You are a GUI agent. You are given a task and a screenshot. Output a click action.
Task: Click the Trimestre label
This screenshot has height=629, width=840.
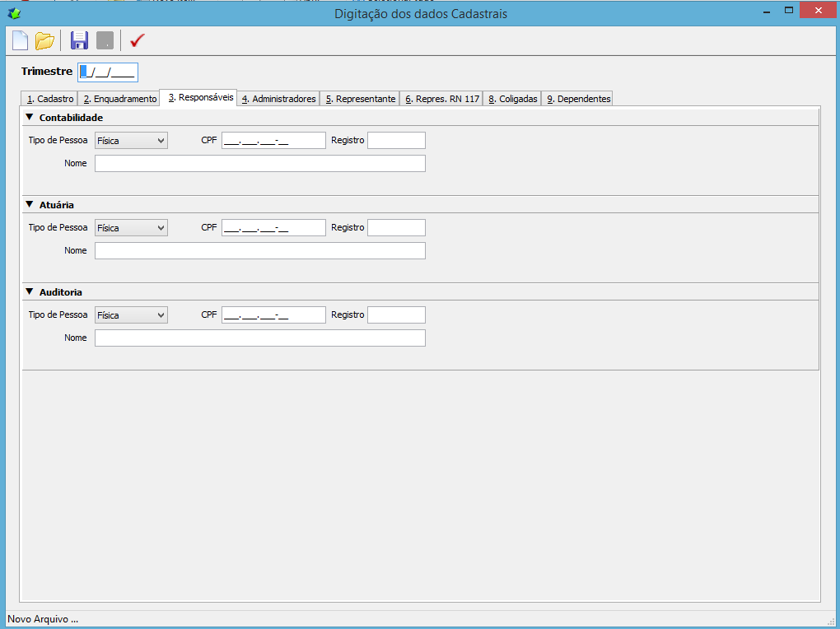(x=47, y=72)
